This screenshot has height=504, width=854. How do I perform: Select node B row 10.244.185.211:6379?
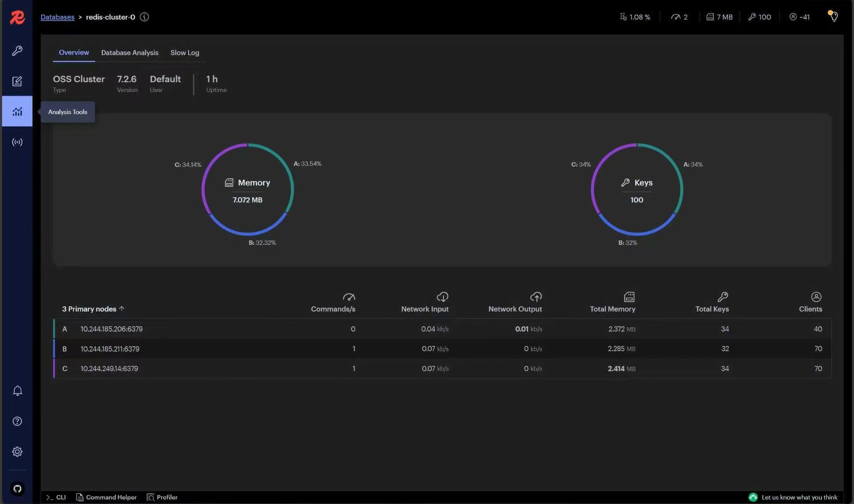(x=442, y=348)
